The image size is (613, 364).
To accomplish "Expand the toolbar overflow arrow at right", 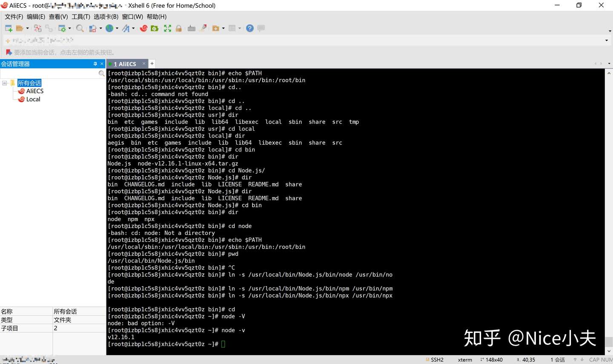I will tap(610, 31).
